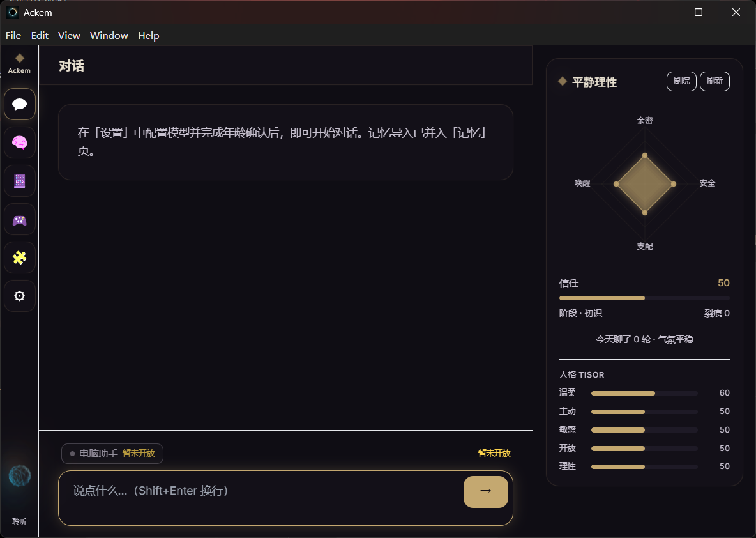Viewport: 756px width, 538px height.
Task: Click the 剧院 button
Action: pos(681,81)
